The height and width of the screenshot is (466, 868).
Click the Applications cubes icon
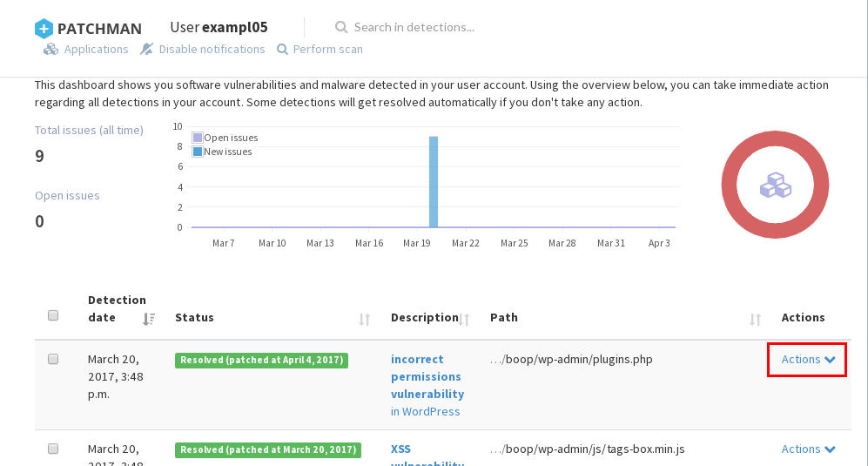[50, 50]
